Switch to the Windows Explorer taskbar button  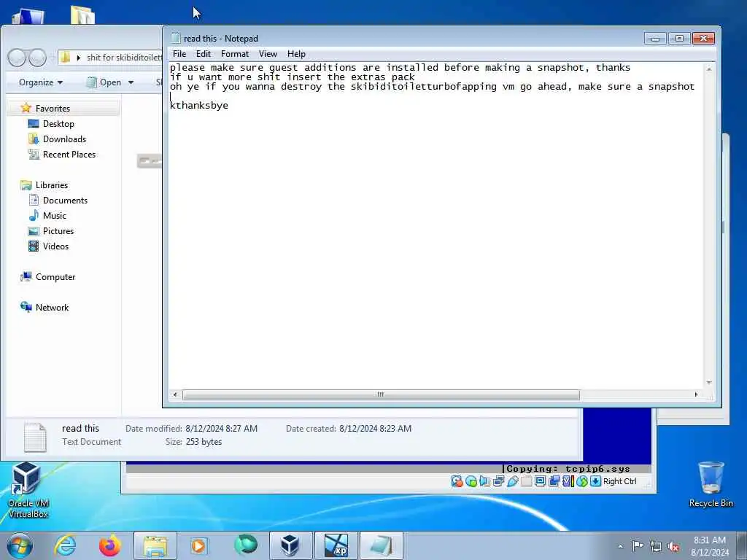coord(155,545)
